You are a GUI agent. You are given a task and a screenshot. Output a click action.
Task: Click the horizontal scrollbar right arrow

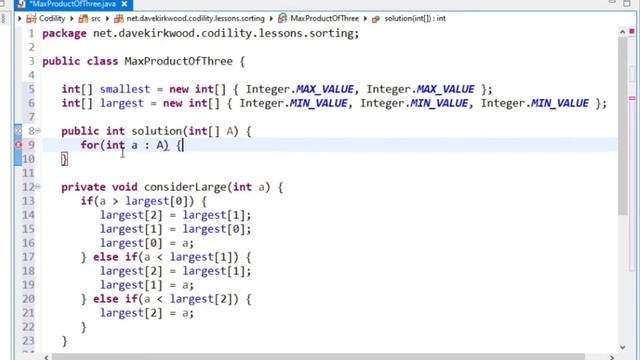click(x=611, y=357)
